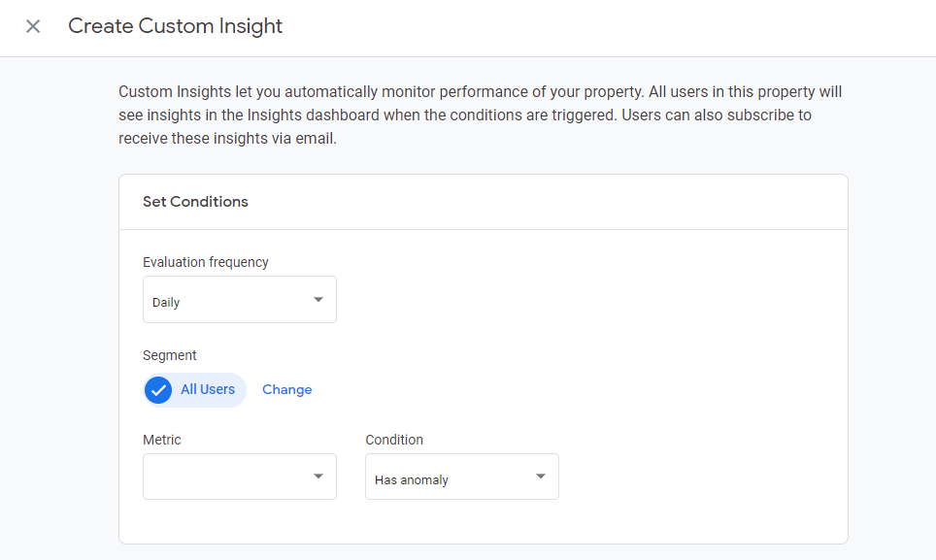This screenshot has height=560, width=936.
Task: Click the arrow icon in Evaluation frequency box
Action: pos(318,299)
